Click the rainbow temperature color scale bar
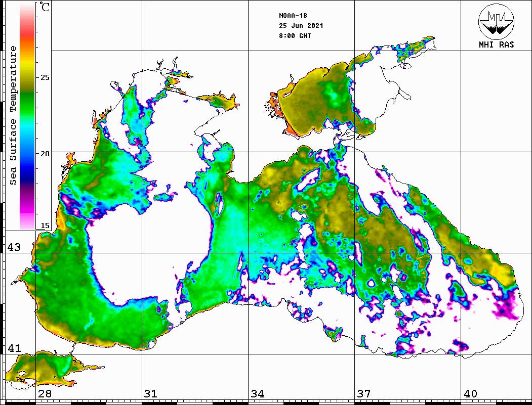Viewport: 532px width, 405px height. tap(27, 116)
